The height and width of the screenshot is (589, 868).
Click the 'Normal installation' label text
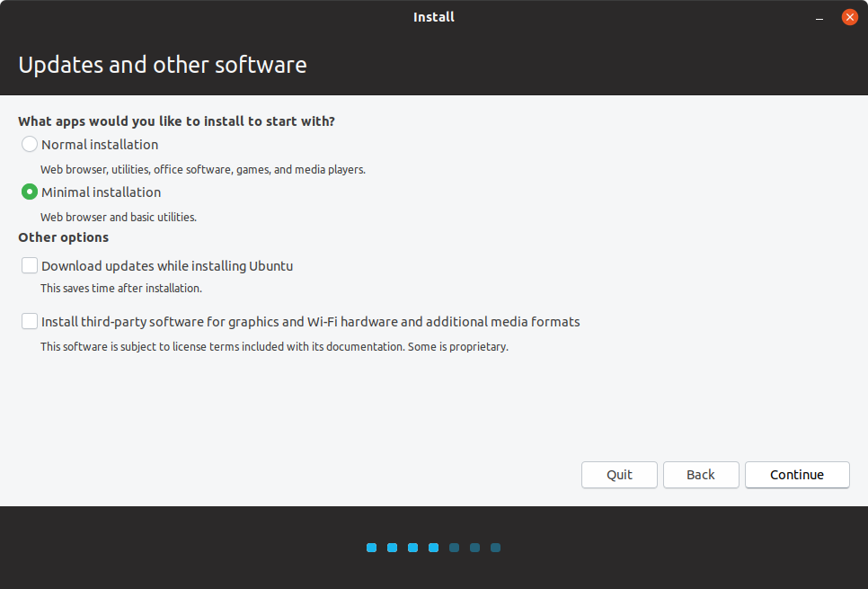coord(100,145)
